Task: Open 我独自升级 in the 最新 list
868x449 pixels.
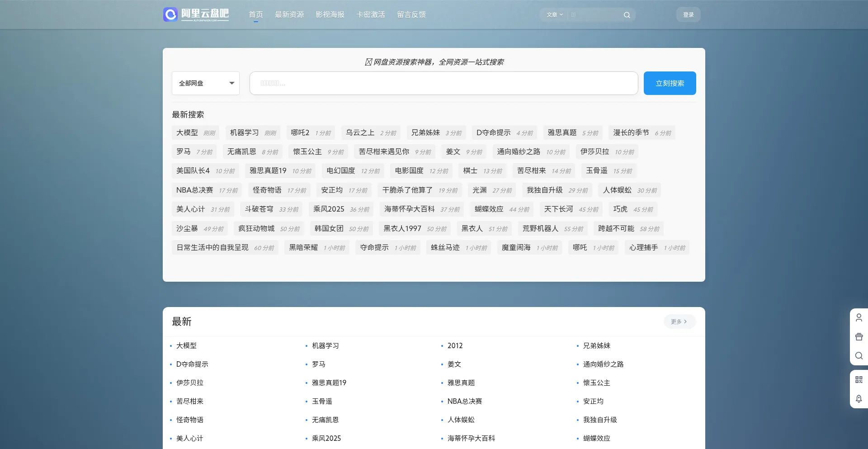Action: click(600, 420)
